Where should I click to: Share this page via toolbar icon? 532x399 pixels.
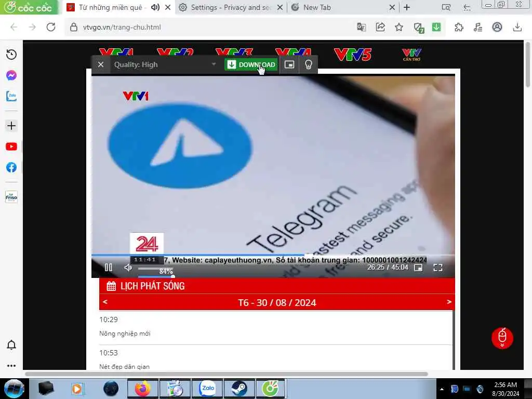tap(380, 27)
